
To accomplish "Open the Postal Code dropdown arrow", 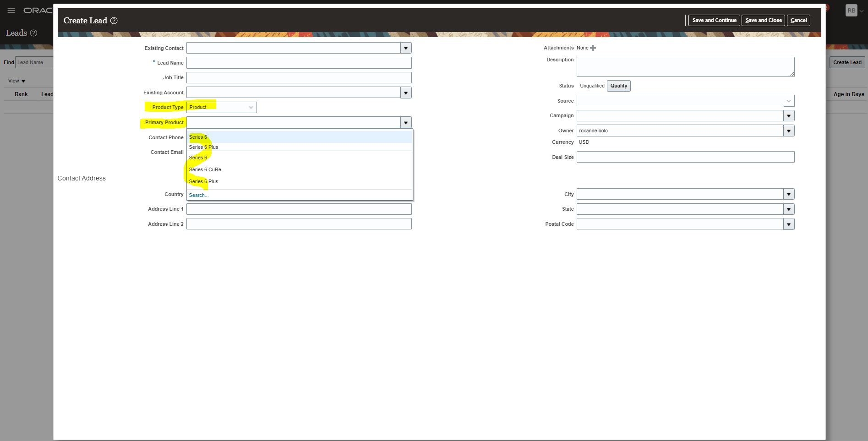I will (x=789, y=224).
